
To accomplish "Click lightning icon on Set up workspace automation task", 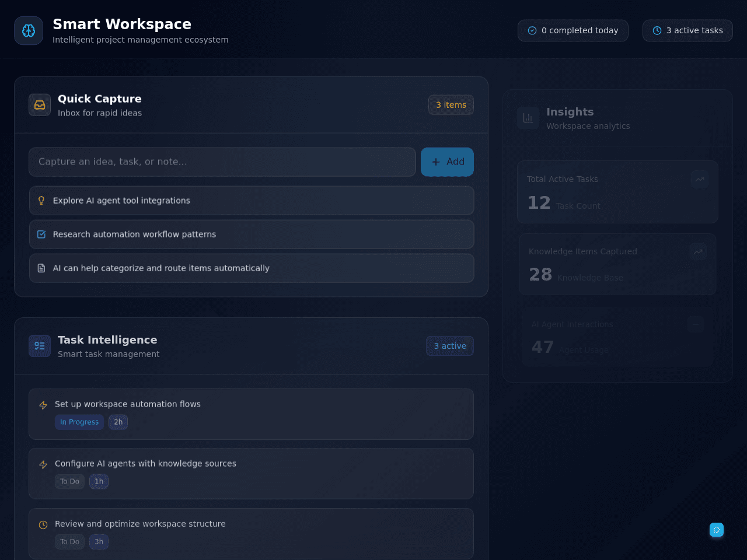I will 43,405.
